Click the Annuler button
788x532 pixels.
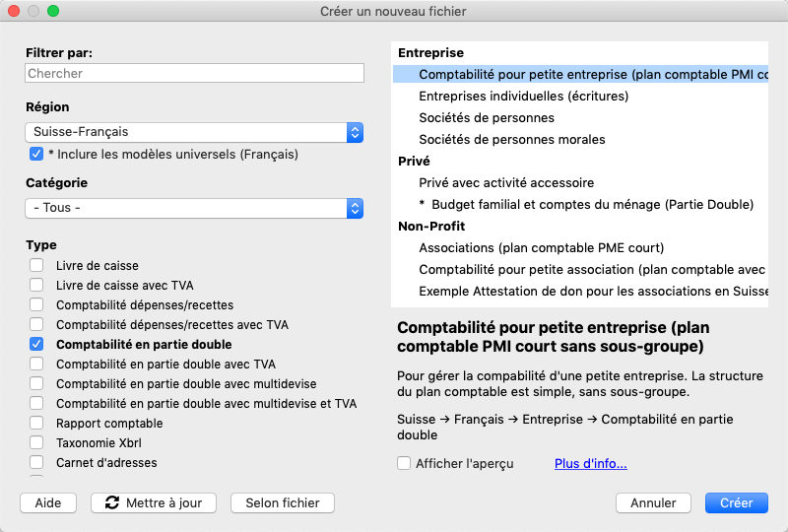point(653,502)
